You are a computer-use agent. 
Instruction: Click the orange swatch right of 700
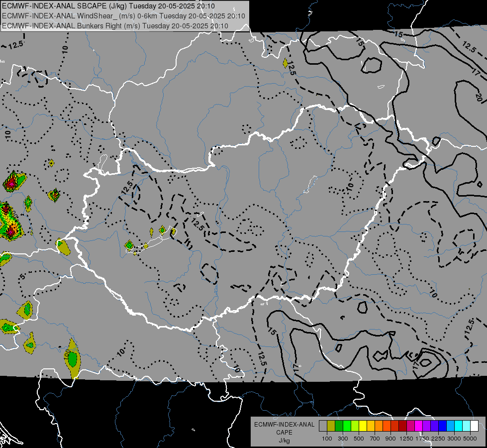(379, 426)
